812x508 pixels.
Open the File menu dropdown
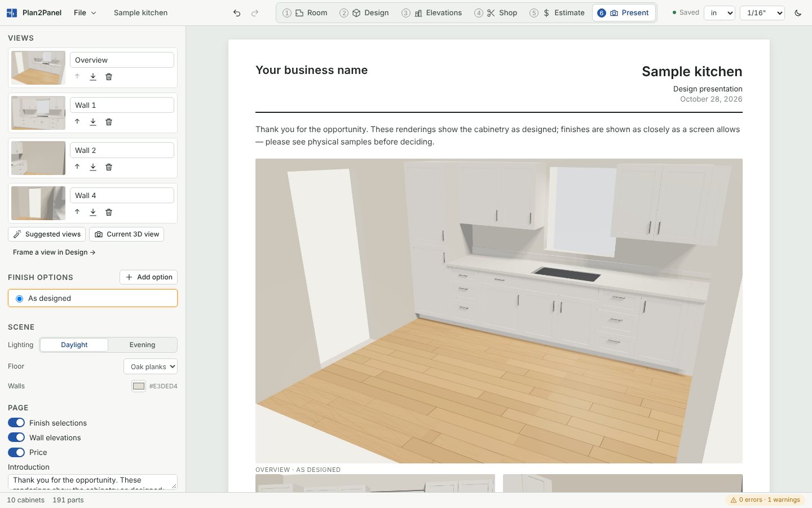85,13
